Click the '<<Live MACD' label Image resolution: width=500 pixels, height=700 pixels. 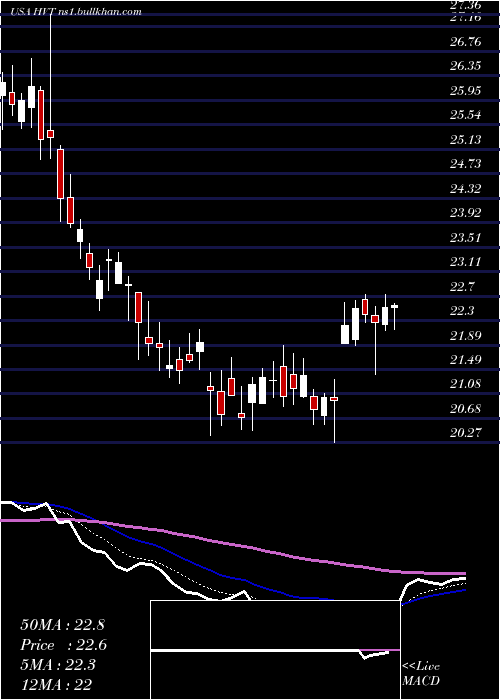click(x=421, y=673)
